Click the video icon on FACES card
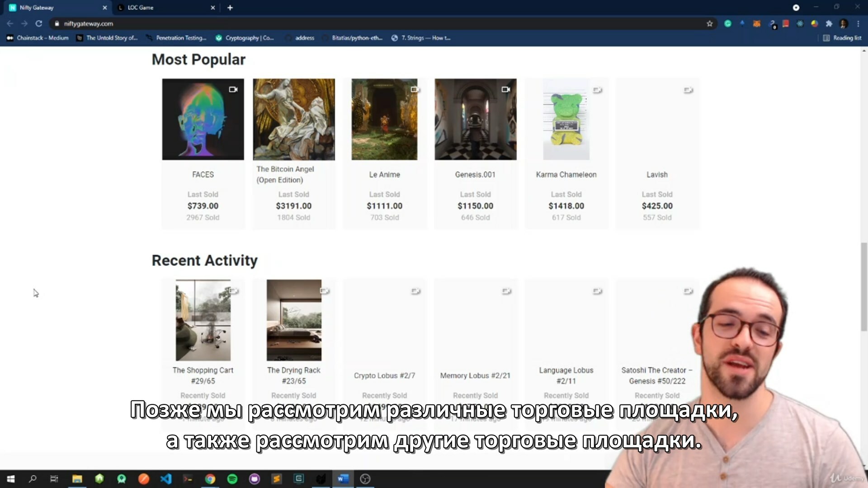Viewport: 868px width, 488px height. (233, 89)
